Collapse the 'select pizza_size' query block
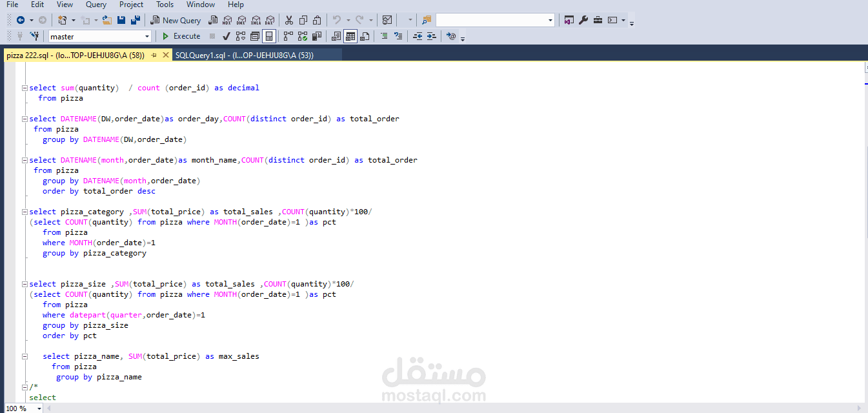 click(x=24, y=284)
